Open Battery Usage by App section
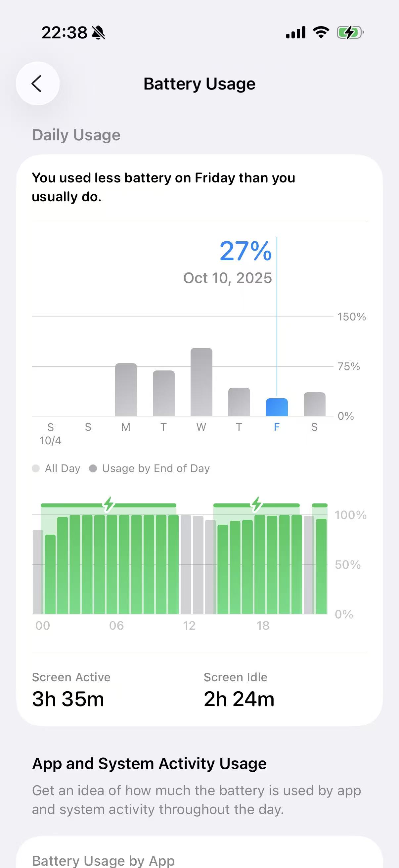The width and height of the screenshot is (399, 868). pyautogui.click(x=103, y=860)
